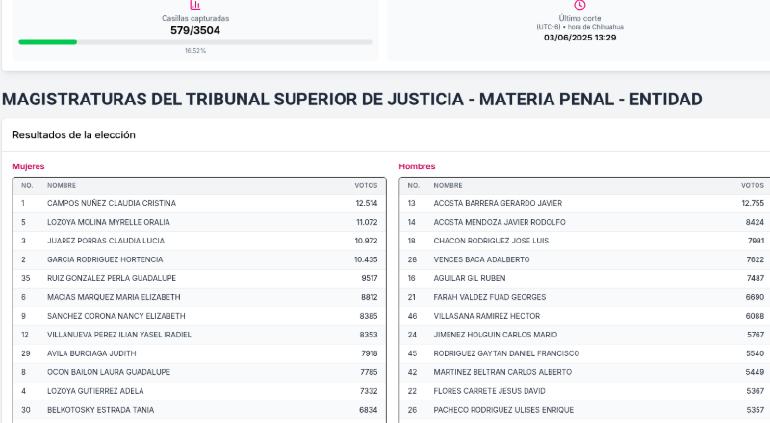The width and height of the screenshot is (770, 423).
Task: Select row CAMPOS NUÑEZ CLAUDIA CRISTINA
Action: 199,203
